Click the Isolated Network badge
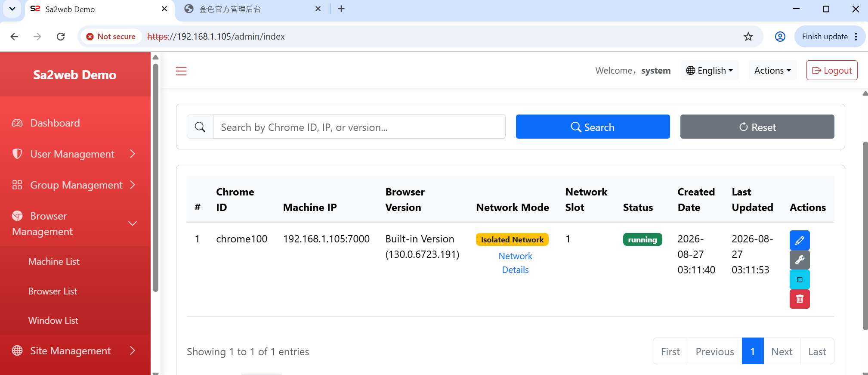The image size is (868, 375). pyautogui.click(x=512, y=239)
